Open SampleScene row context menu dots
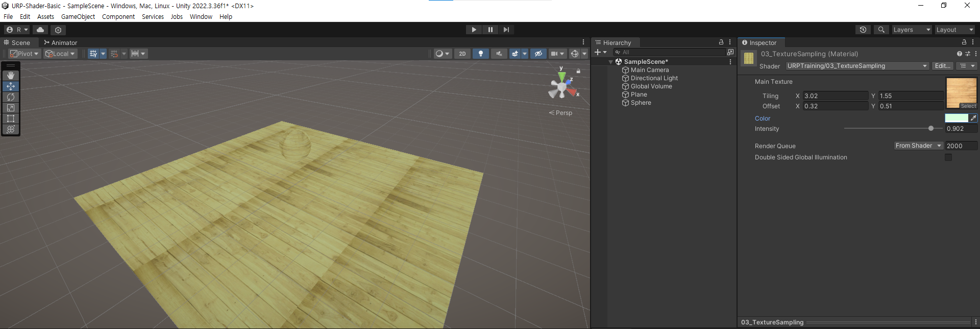The height and width of the screenshot is (329, 980). point(730,62)
